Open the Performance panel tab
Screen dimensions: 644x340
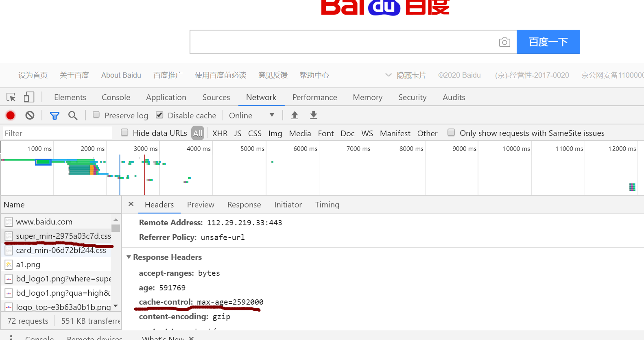(x=314, y=97)
